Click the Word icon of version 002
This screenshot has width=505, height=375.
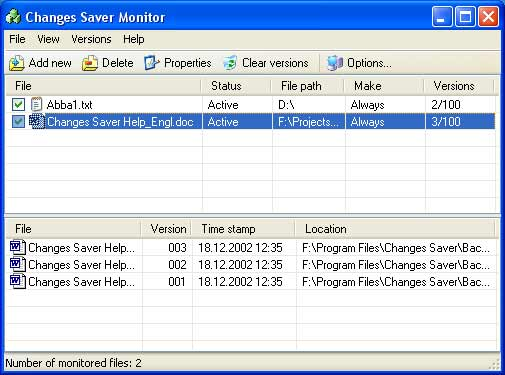click(x=18, y=265)
